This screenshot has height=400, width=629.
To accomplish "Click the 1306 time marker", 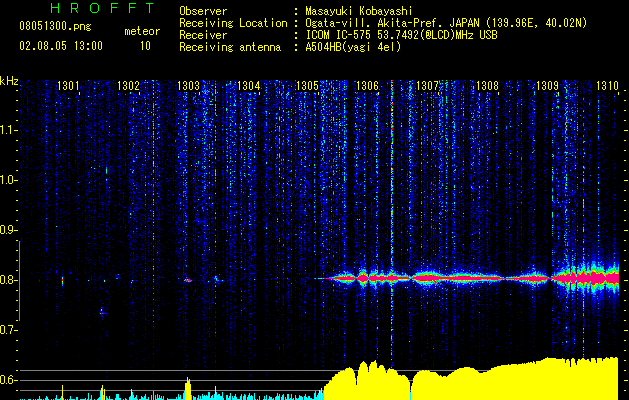I will click(x=367, y=86).
